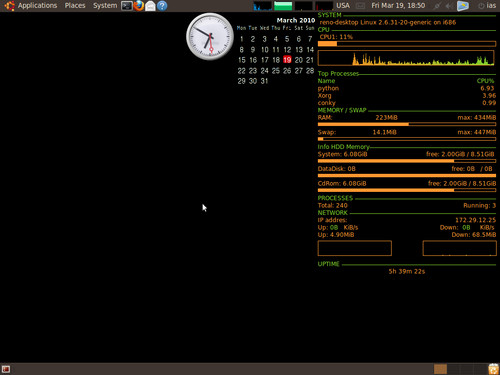Screen dimensions: 500x375
Task: Select day 20 in the calendar
Action: [x=299, y=60]
